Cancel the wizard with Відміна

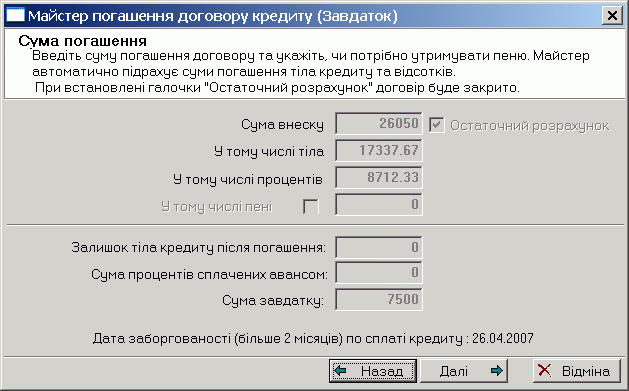click(577, 371)
